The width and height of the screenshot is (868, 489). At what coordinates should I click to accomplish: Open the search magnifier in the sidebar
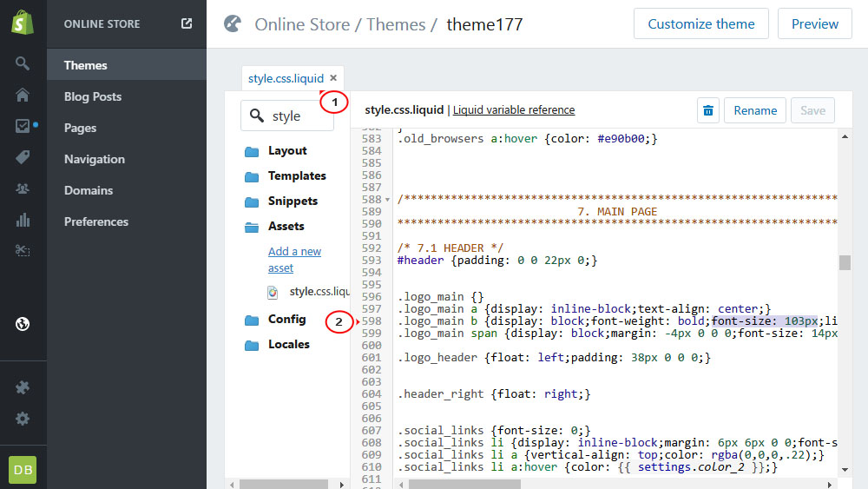pos(23,63)
